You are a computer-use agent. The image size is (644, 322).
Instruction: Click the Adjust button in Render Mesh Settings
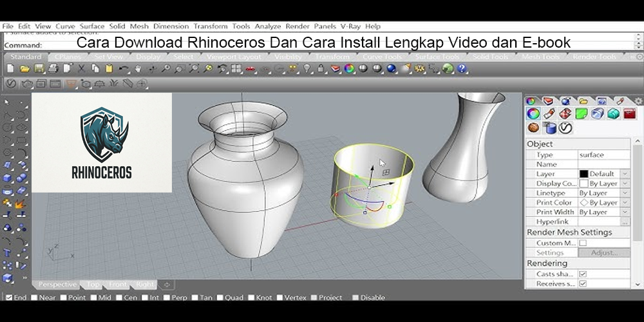pos(604,252)
